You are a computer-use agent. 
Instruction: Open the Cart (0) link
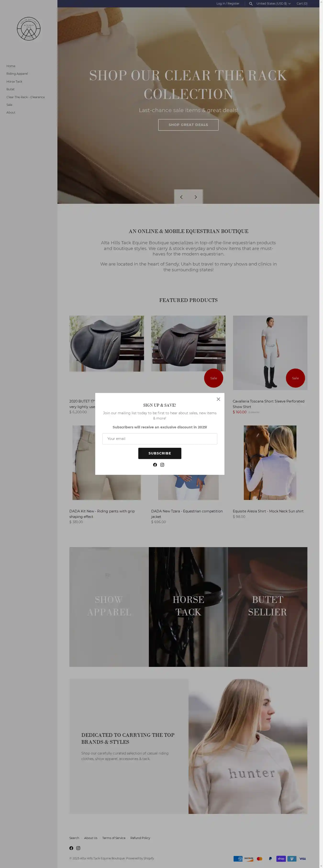tap(302, 4)
